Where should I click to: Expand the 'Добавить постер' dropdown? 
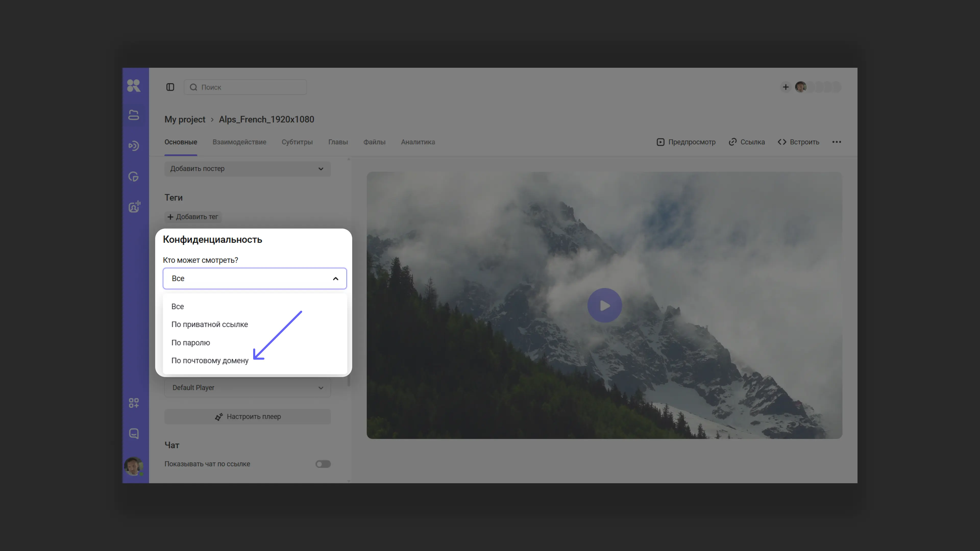click(247, 168)
